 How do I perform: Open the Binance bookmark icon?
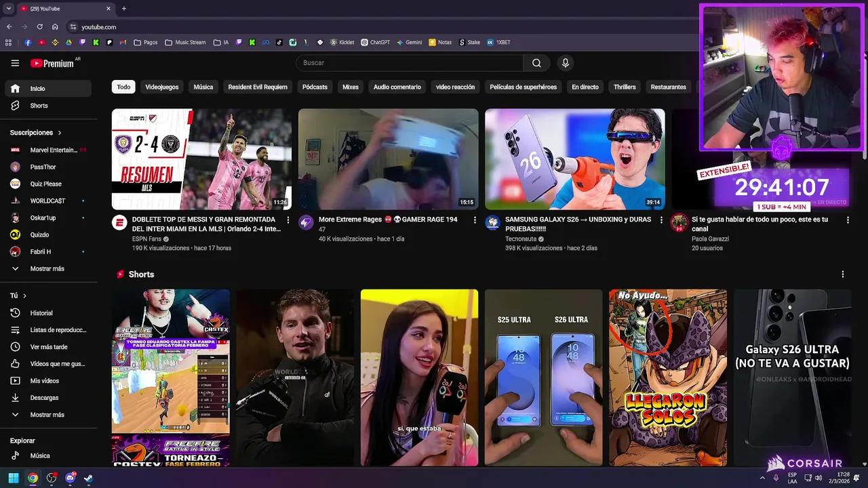[55, 42]
